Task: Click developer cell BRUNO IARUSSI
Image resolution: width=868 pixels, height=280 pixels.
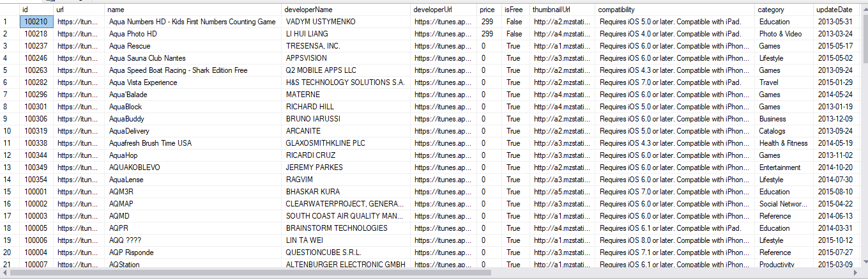Action: (347, 119)
